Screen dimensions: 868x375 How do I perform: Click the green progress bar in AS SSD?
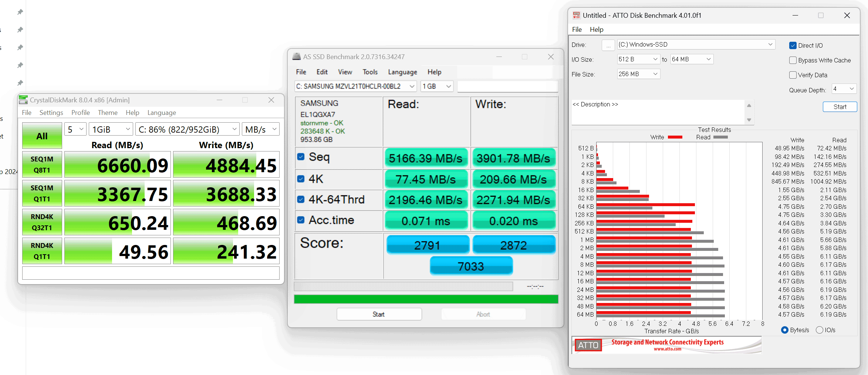click(426, 299)
